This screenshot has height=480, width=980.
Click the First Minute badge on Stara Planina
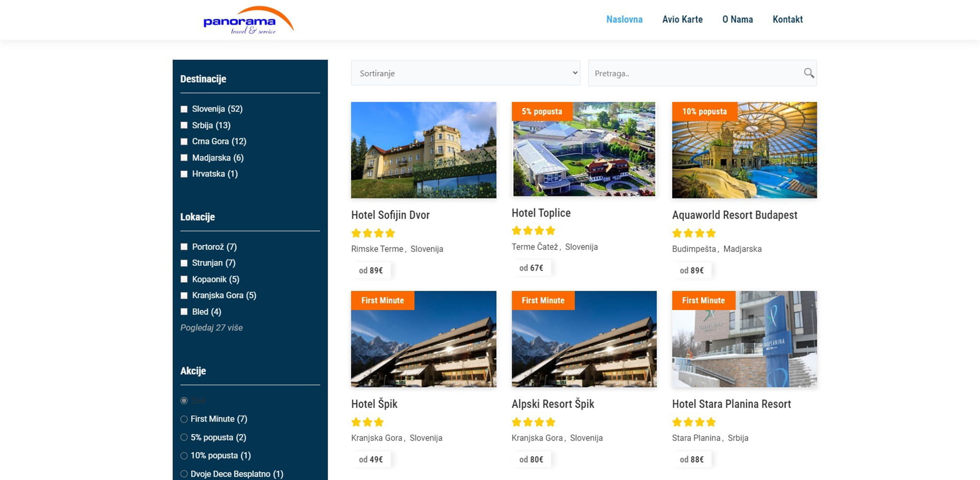pyautogui.click(x=703, y=300)
